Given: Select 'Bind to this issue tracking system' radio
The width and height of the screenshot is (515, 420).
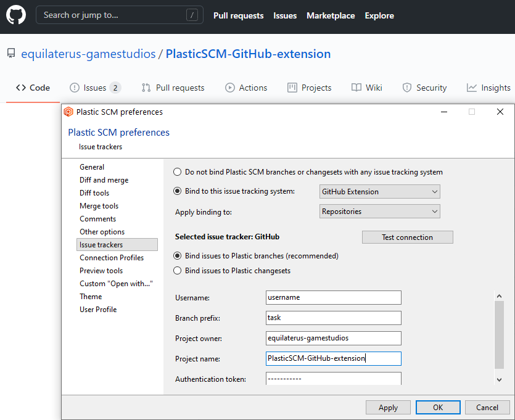Looking at the screenshot, I should point(178,191).
